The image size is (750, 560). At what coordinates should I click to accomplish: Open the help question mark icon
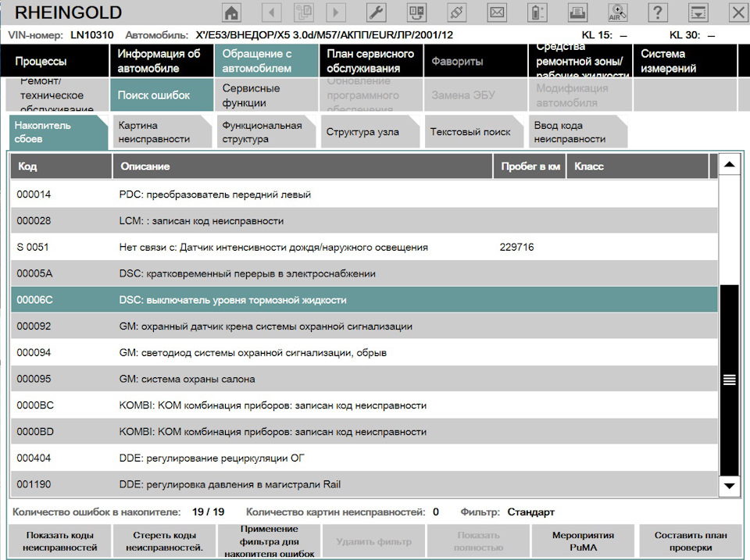coord(658,12)
